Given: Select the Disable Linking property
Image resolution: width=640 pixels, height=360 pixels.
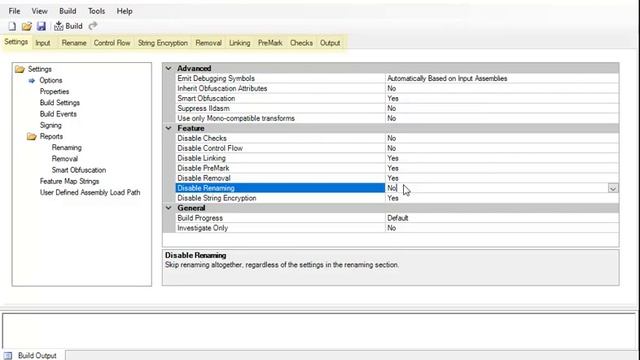Looking at the screenshot, I should (x=280, y=158).
